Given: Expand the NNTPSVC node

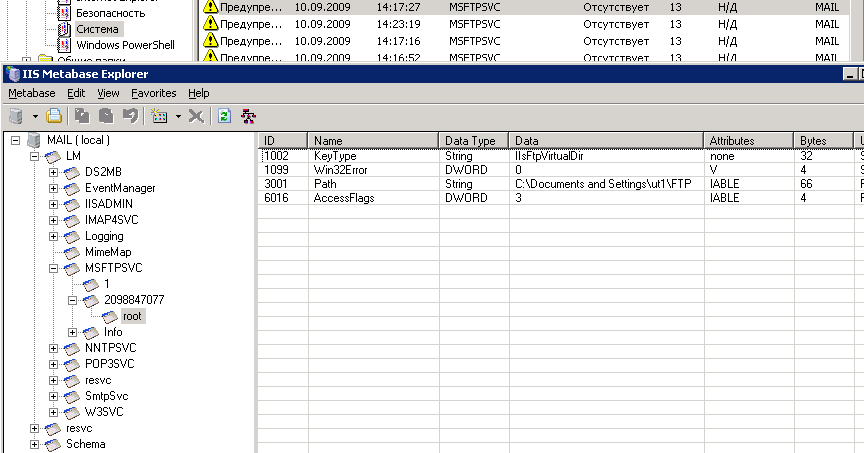Looking at the screenshot, I should point(53,348).
